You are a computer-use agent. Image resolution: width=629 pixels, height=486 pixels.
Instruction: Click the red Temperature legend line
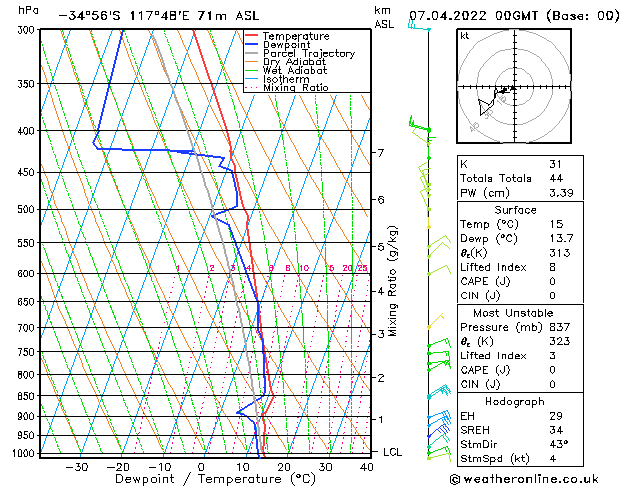[x=251, y=36]
